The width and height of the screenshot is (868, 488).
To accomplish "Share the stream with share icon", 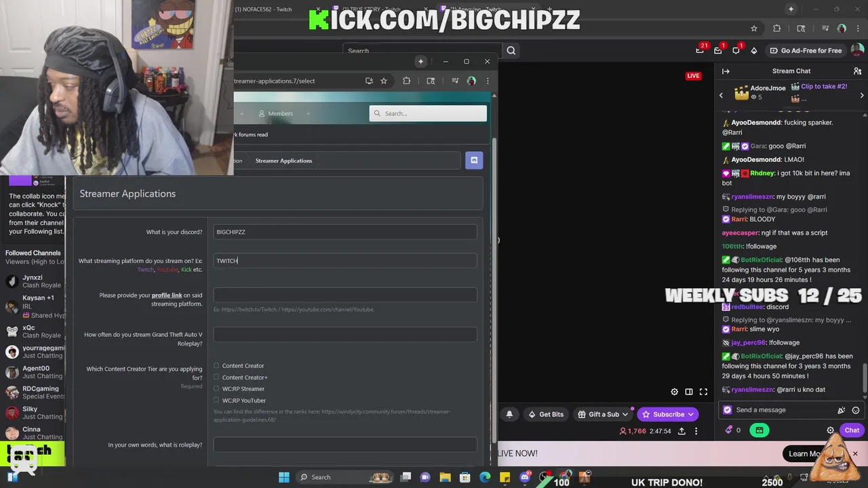I will click(x=682, y=431).
